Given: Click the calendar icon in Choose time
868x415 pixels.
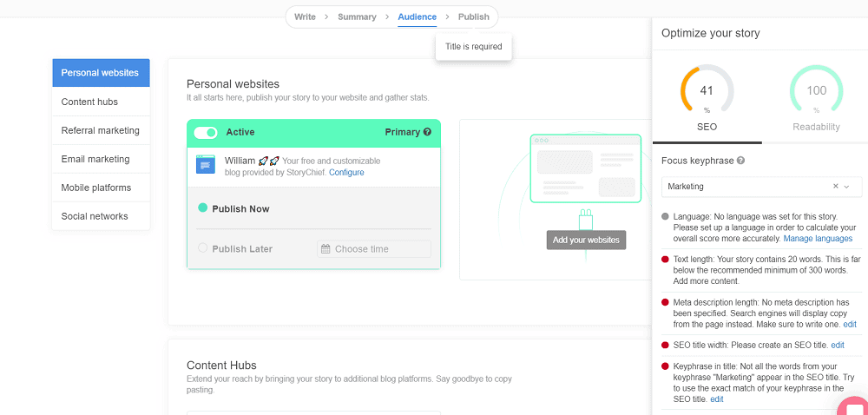Looking at the screenshot, I should [x=326, y=249].
